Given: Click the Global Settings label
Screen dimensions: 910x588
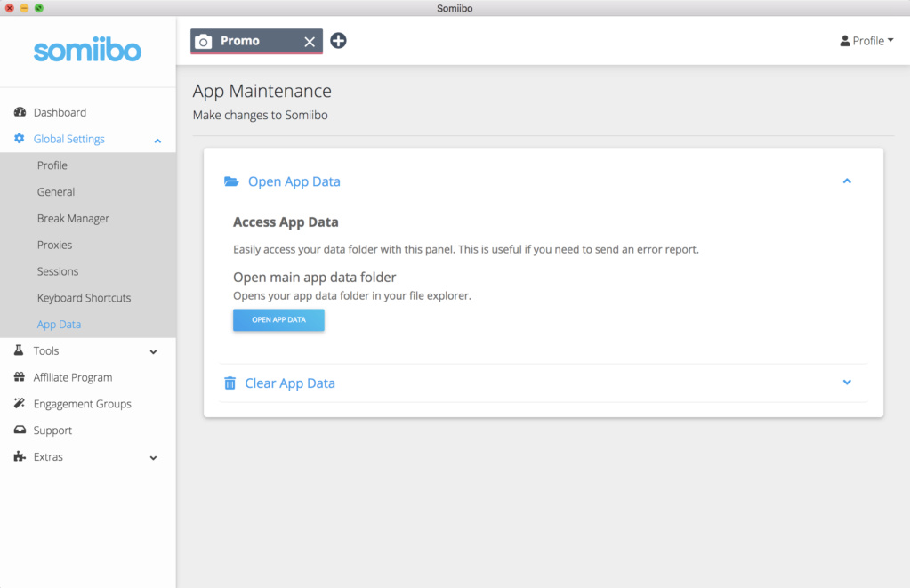Looking at the screenshot, I should click(69, 139).
